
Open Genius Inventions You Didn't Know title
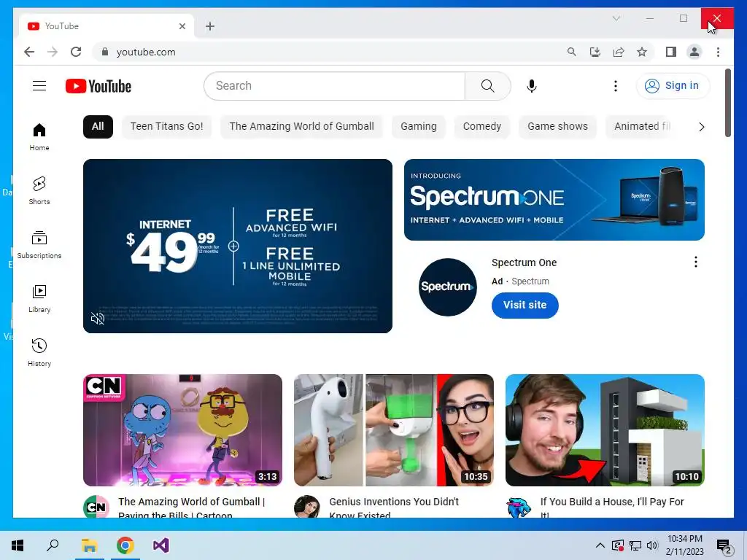394,507
